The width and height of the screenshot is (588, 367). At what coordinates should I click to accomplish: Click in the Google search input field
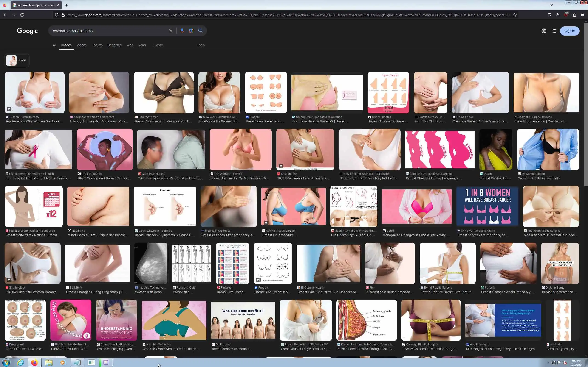click(109, 31)
